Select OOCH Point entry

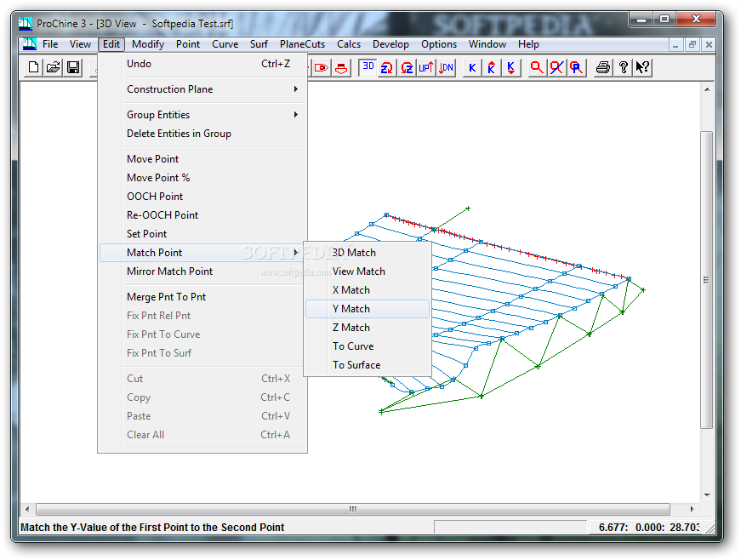pyautogui.click(x=203, y=197)
